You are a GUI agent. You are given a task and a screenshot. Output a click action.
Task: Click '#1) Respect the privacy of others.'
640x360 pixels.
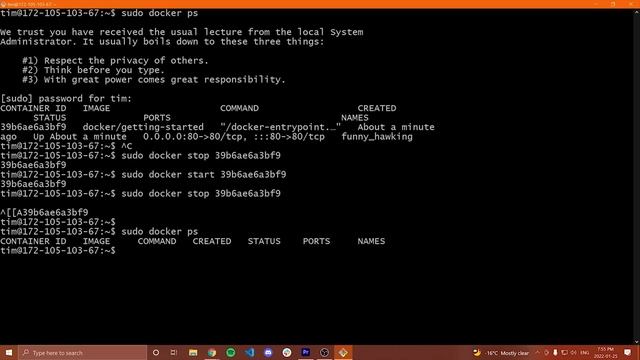click(x=116, y=61)
